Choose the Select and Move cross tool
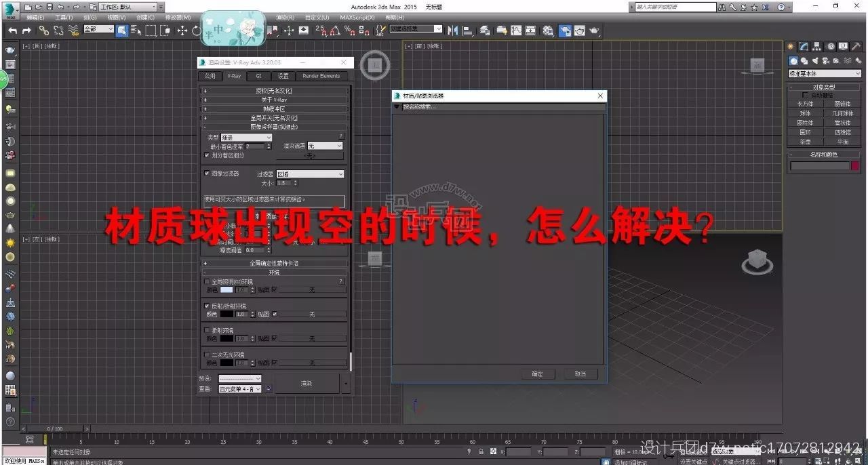 tap(182, 31)
